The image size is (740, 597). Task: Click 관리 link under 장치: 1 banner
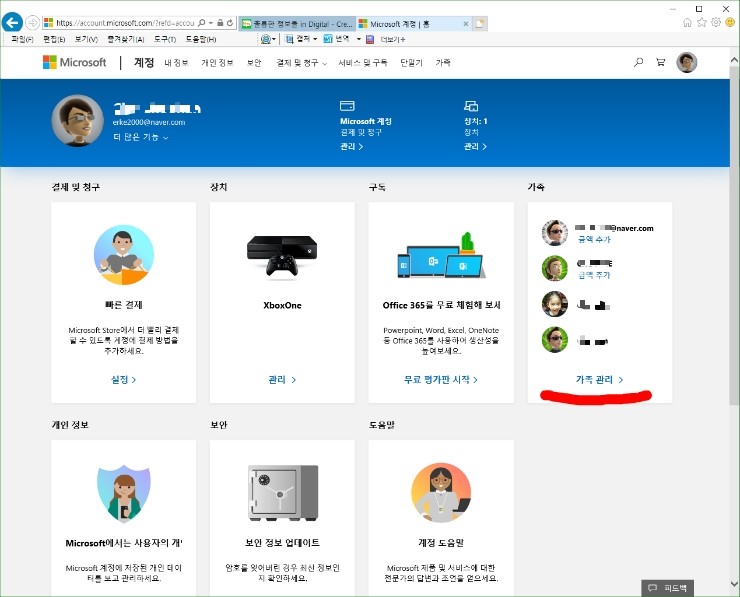(475, 146)
